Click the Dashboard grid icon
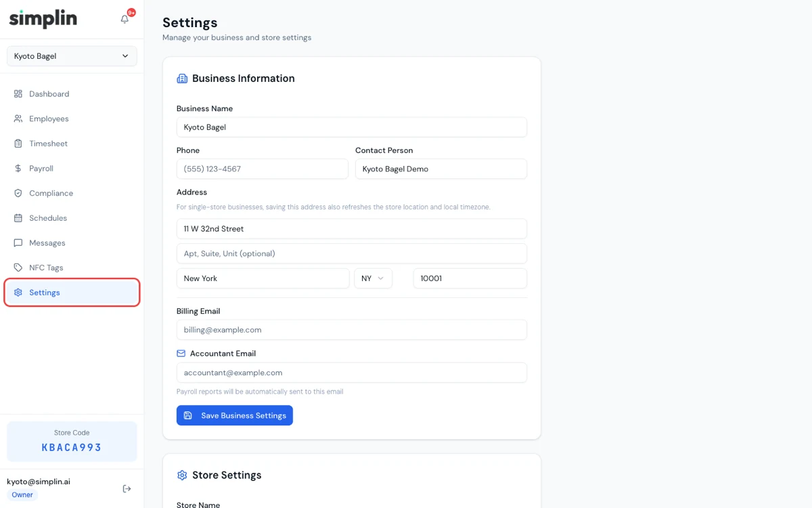 (x=18, y=94)
